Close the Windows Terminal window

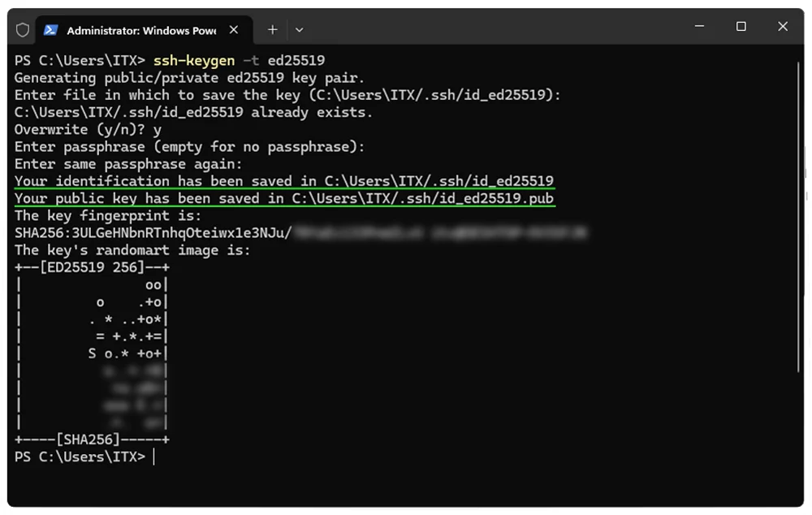pos(782,27)
